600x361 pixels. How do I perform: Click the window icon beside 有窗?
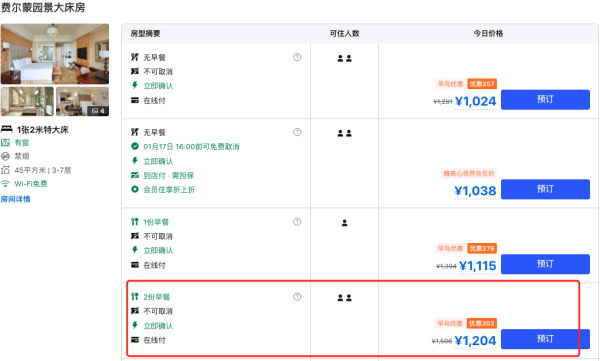tap(5, 143)
